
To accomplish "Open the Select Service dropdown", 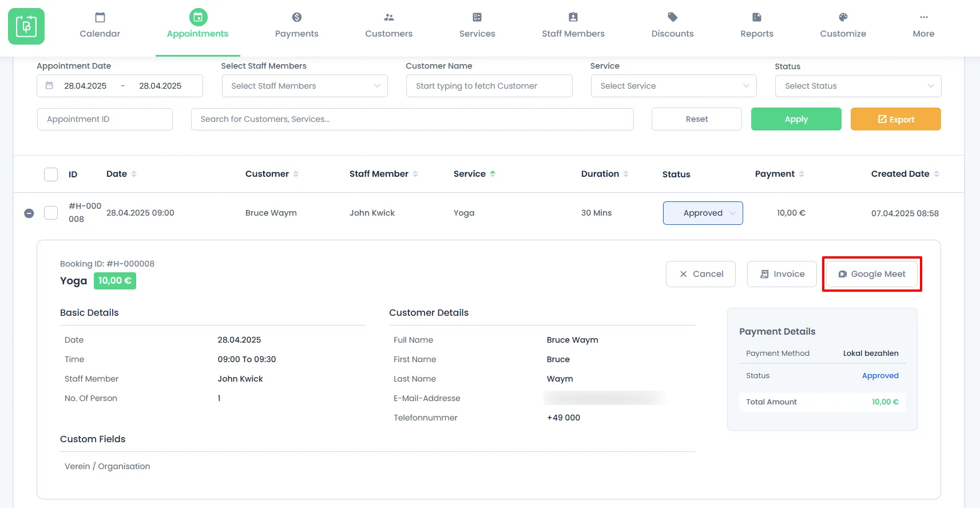I will pos(674,86).
